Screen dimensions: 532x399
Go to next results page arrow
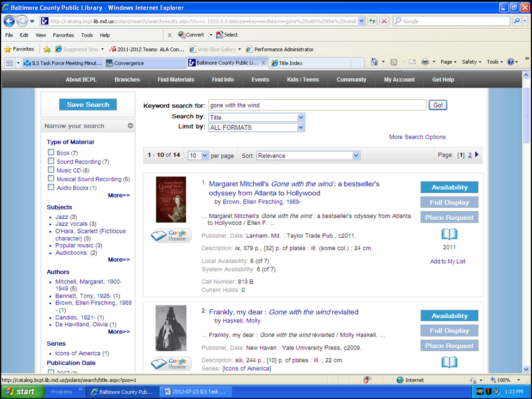pyautogui.click(x=477, y=155)
